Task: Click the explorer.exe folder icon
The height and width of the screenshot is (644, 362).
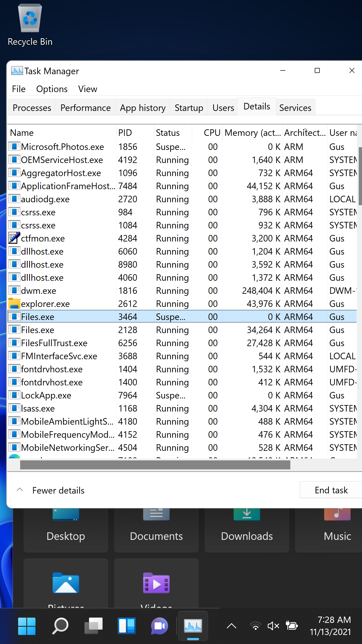Action: coord(14,304)
